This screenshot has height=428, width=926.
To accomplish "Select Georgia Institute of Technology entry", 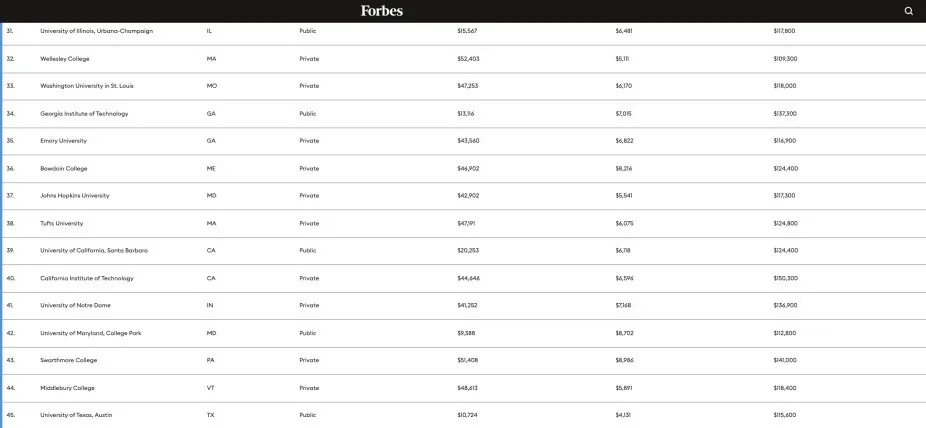I will coord(84,113).
